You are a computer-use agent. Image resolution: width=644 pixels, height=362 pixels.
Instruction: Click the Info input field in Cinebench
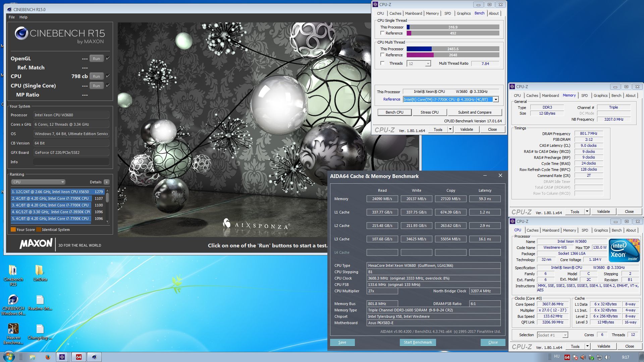click(71, 162)
